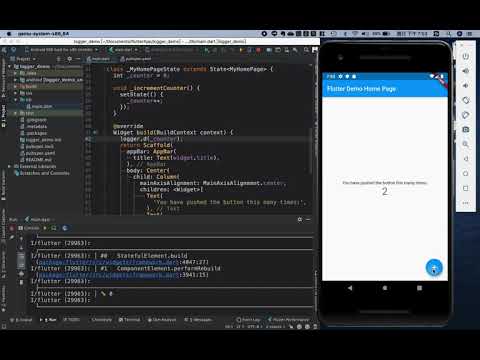Click Project panel settings gear icon
Screen dimensions: 480x360
tap(69, 59)
